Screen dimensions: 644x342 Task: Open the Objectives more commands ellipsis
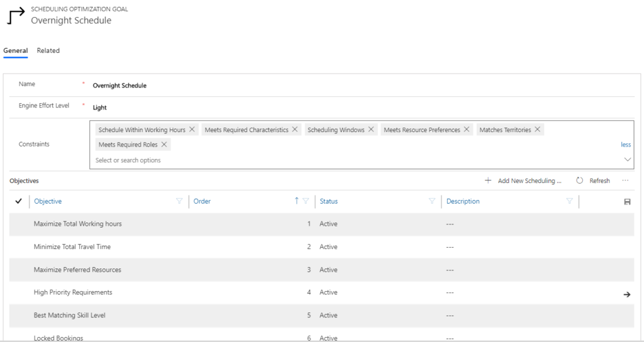click(x=625, y=180)
